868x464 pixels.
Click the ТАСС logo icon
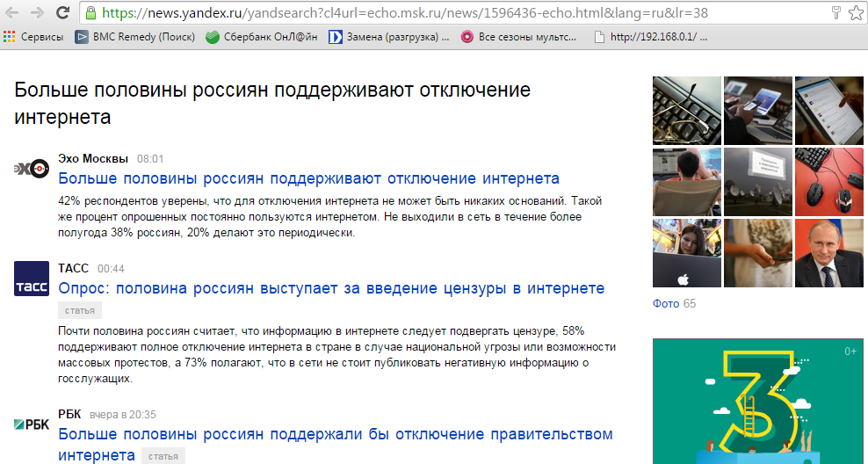[32, 279]
